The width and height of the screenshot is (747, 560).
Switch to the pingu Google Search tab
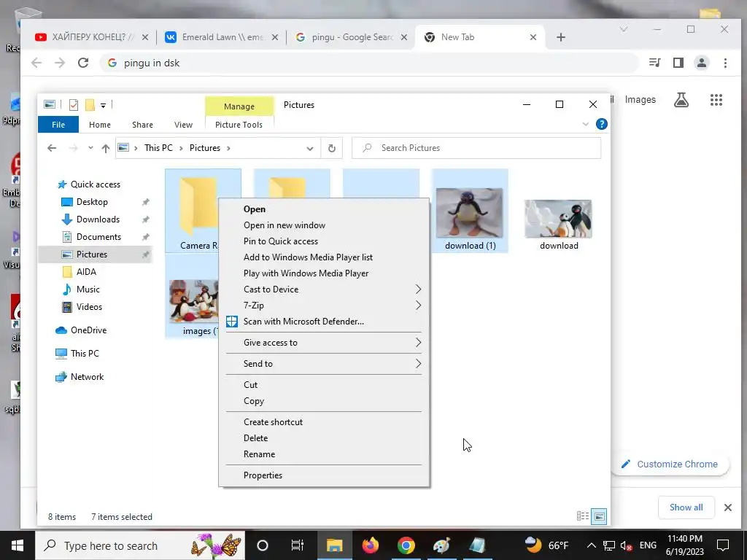[352, 37]
